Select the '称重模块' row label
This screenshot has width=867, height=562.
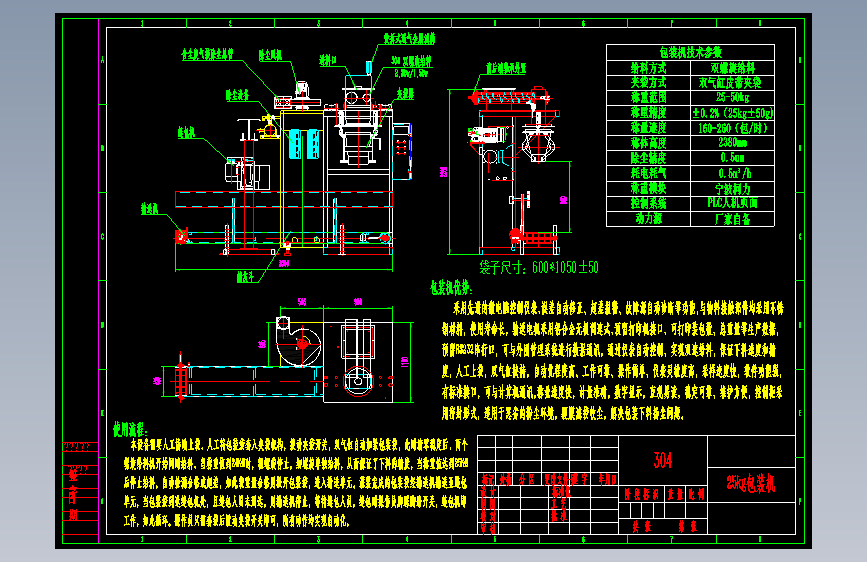pos(649,189)
